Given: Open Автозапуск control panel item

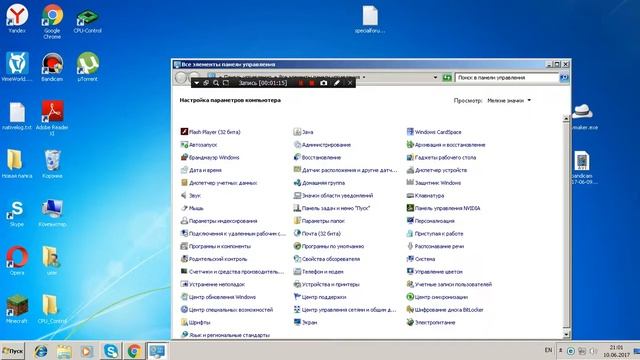Looking at the screenshot, I should point(199,144).
